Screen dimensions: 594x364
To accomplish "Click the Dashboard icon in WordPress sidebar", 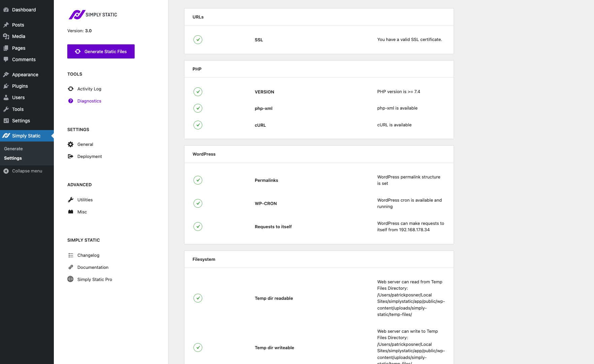I will pyautogui.click(x=6, y=10).
